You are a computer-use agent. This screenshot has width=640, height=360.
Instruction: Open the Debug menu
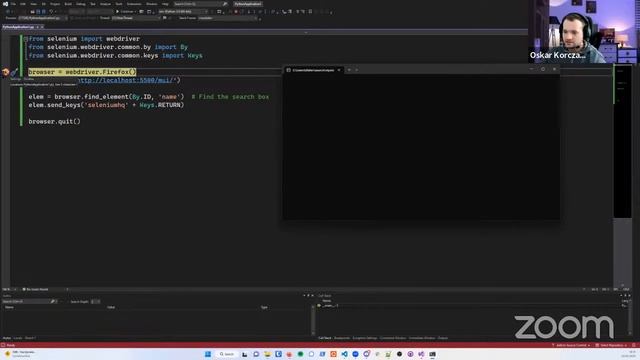(x=81, y=4)
